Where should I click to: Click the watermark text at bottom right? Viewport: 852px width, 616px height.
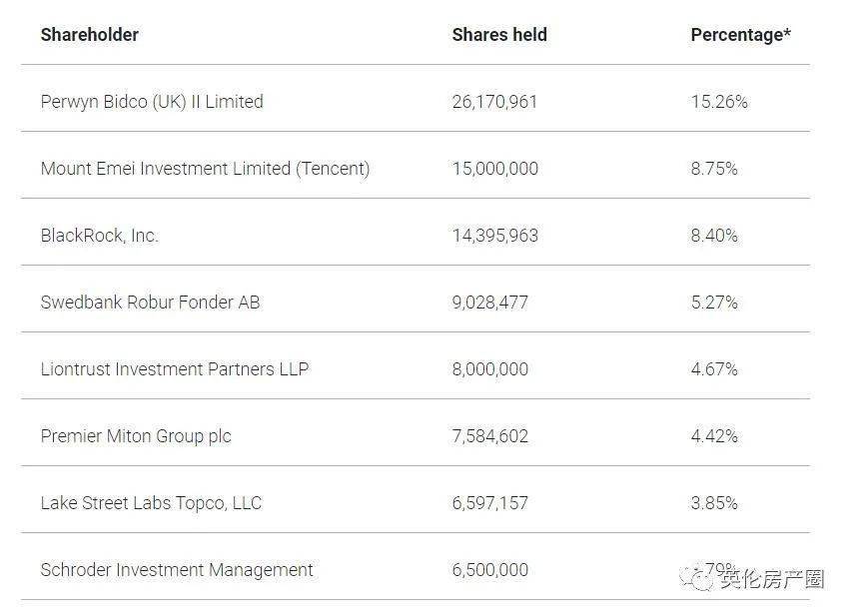pyautogui.click(x=772, y=578)
